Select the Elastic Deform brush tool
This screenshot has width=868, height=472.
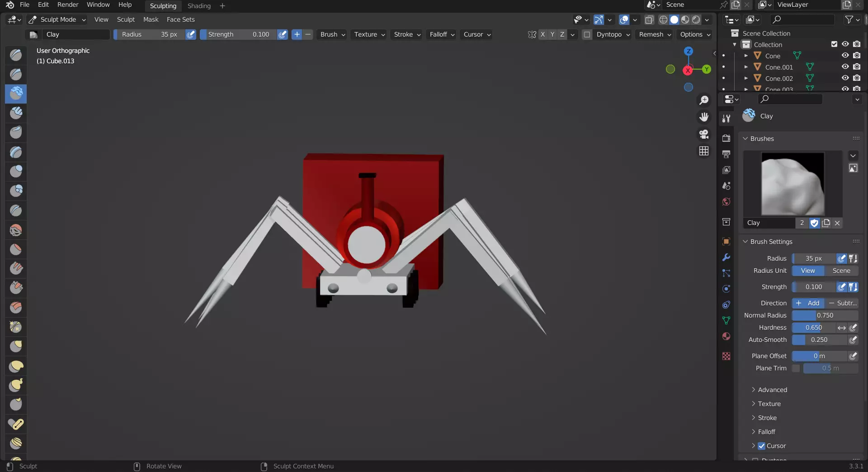16,366
